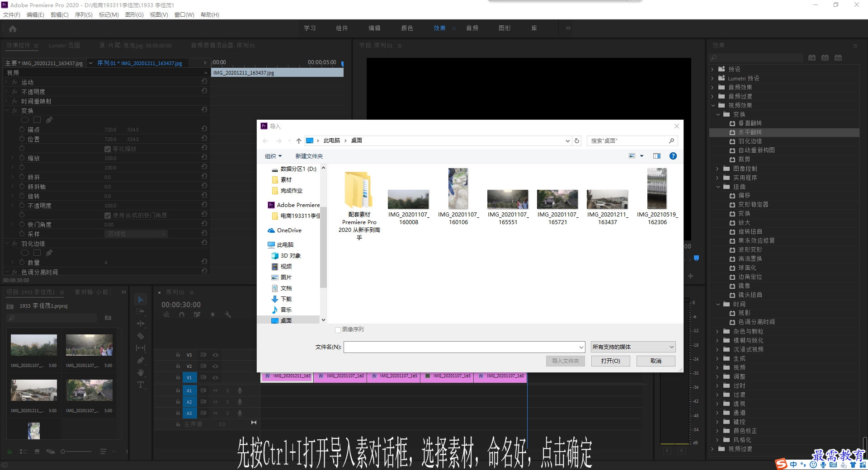Select OneDrive in the navigation tree
The width and height of the screenshot is (868, 470).
(x=289, y=230)
